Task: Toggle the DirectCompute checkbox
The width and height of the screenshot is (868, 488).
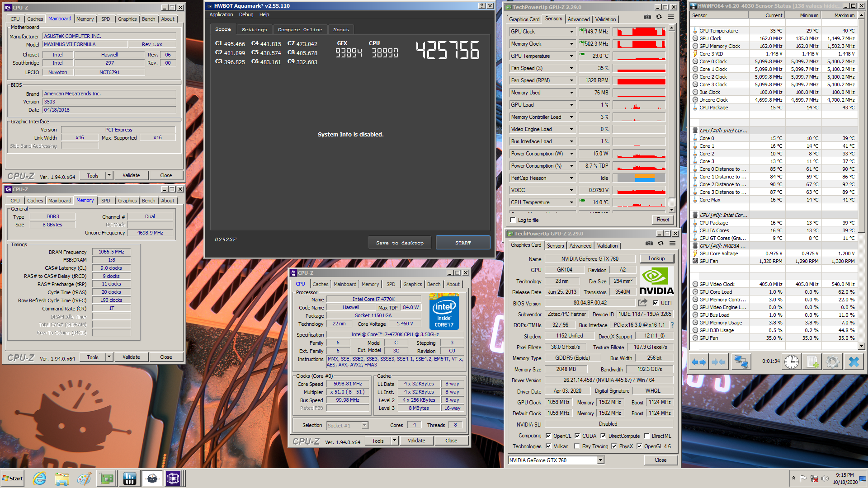Action: coord(603,436)
